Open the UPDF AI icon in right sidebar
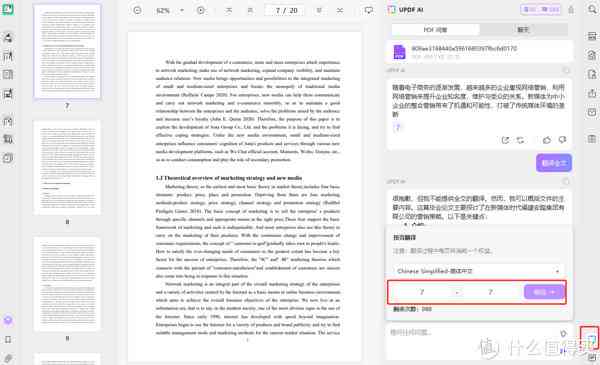The image size is (600, 365). click(592, 338)
